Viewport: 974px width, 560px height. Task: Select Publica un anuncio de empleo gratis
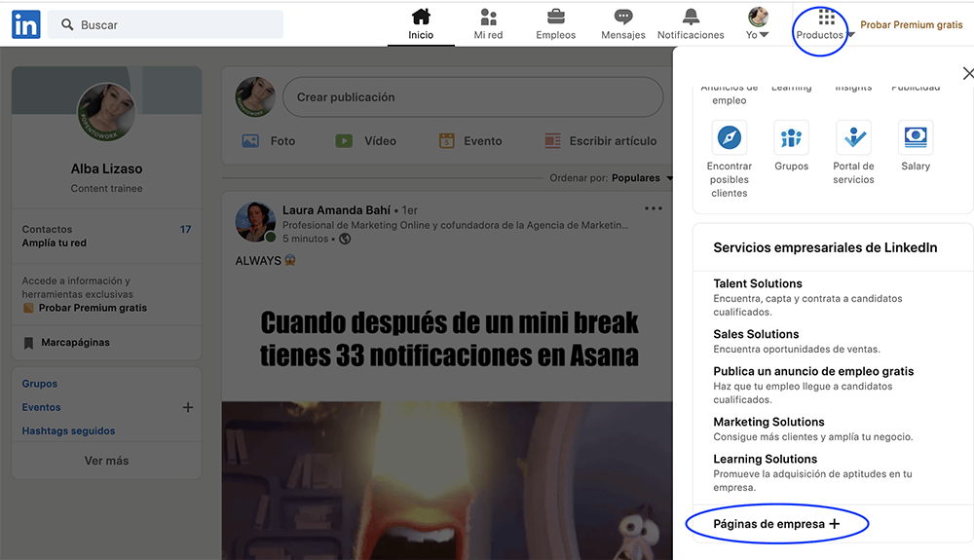(813, 371)
